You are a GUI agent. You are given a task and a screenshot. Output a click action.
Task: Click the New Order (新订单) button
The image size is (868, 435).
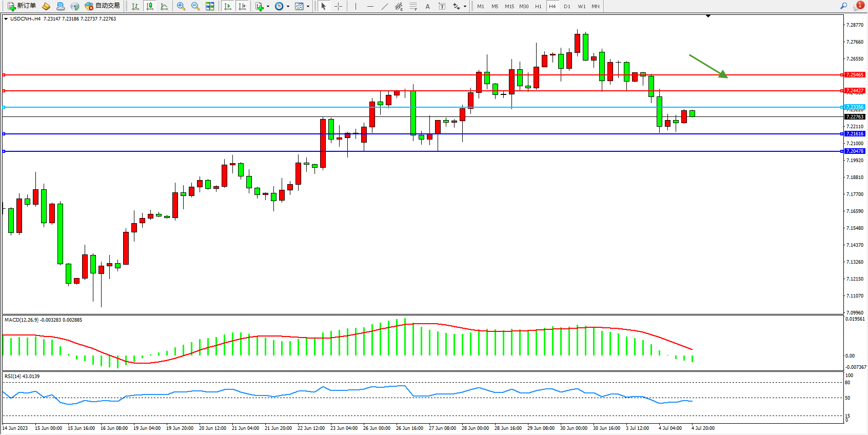click(x=22, y=6)
